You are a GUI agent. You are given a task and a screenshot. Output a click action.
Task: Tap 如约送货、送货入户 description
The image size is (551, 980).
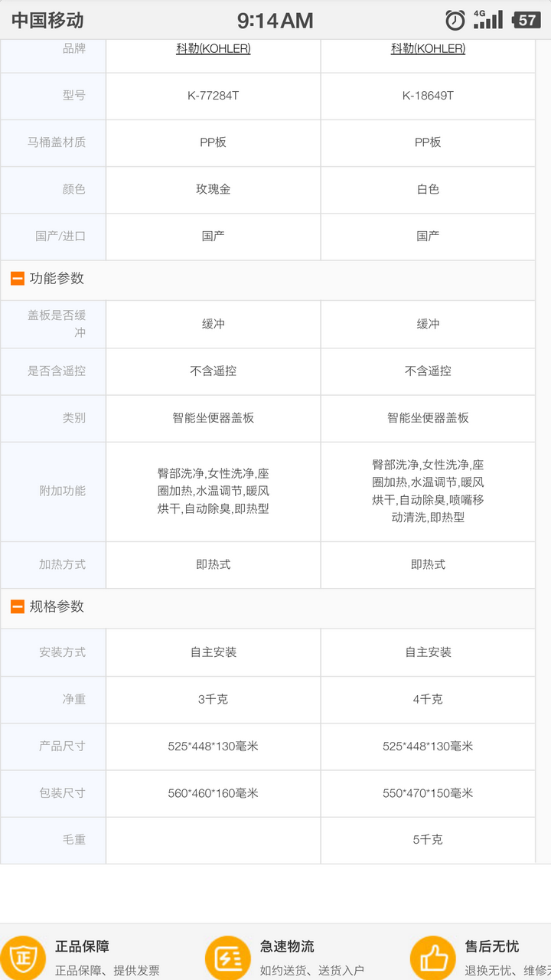coord(312,970)
